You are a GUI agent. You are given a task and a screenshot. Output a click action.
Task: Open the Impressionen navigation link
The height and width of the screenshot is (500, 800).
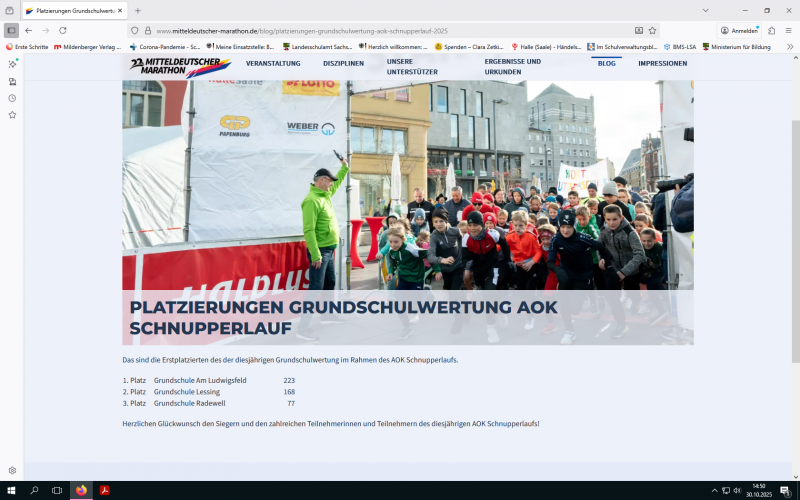(x=662, y=63)
